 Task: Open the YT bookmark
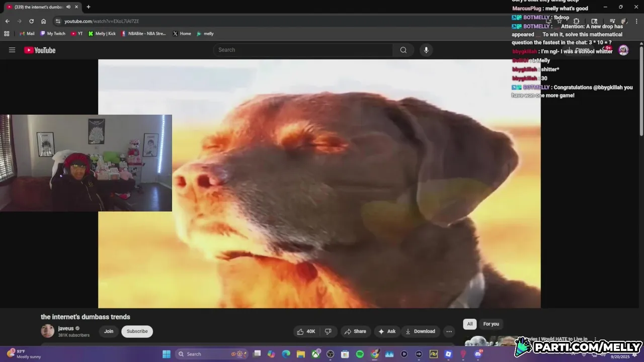[76, 34]
